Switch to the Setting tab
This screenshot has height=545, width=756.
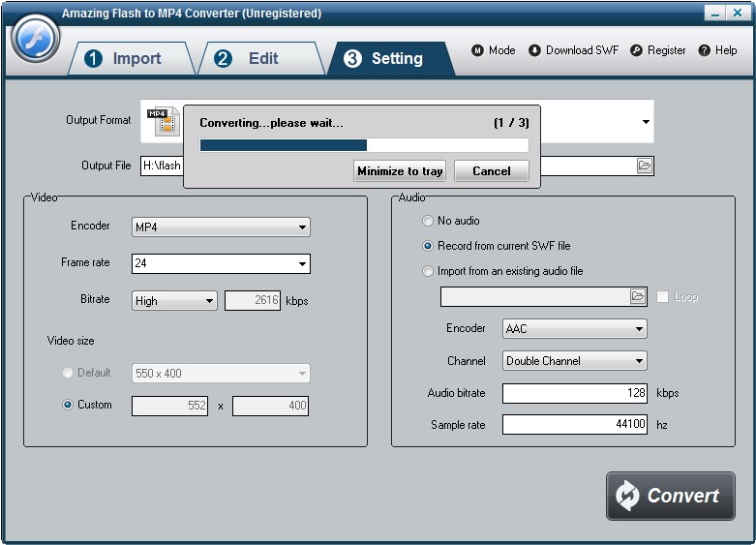390,58
